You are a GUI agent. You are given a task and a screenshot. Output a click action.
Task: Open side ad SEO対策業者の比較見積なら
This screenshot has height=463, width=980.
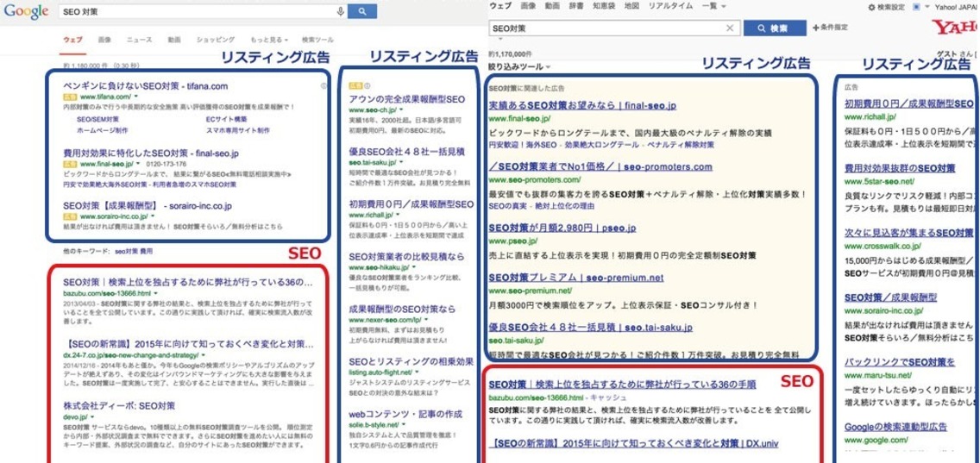pyautogui.click(x=407, y=257)
